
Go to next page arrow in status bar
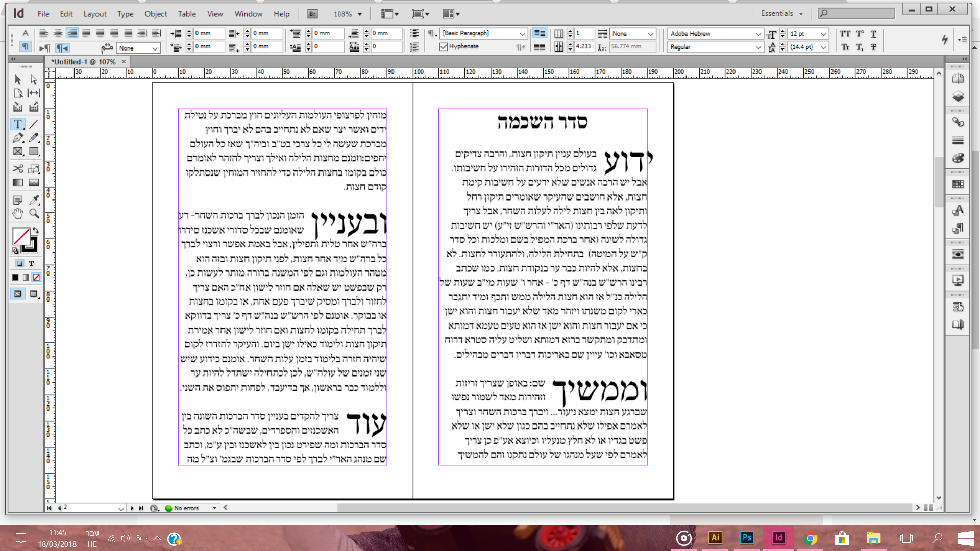click(132, 508)
